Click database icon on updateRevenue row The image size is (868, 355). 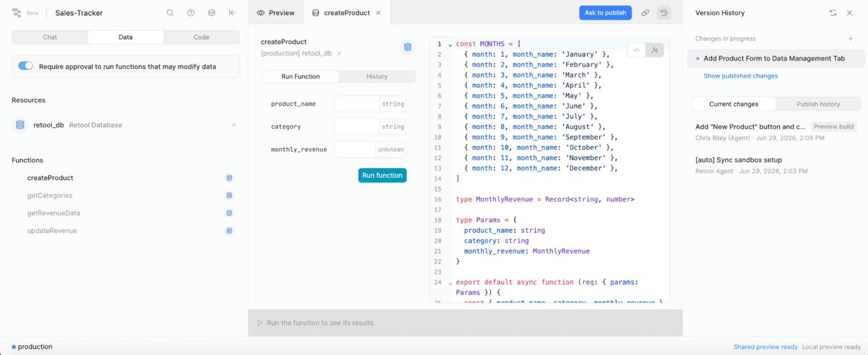(x=230, y=231)
